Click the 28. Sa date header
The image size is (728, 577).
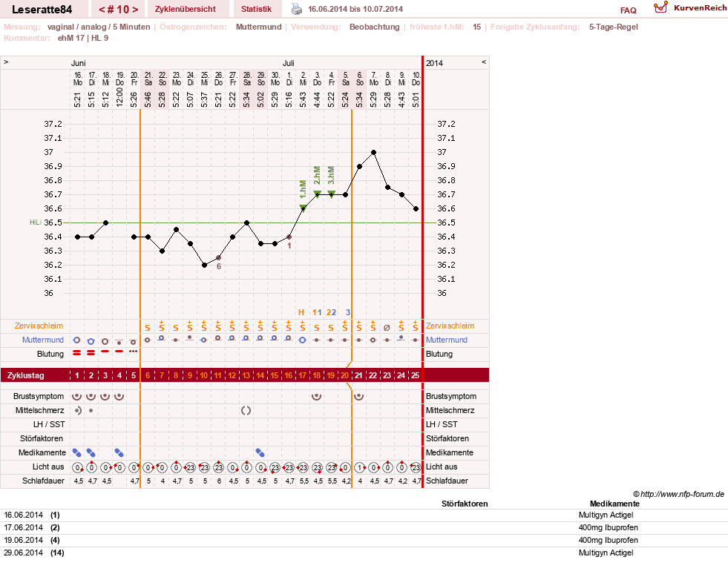(247, 79)
